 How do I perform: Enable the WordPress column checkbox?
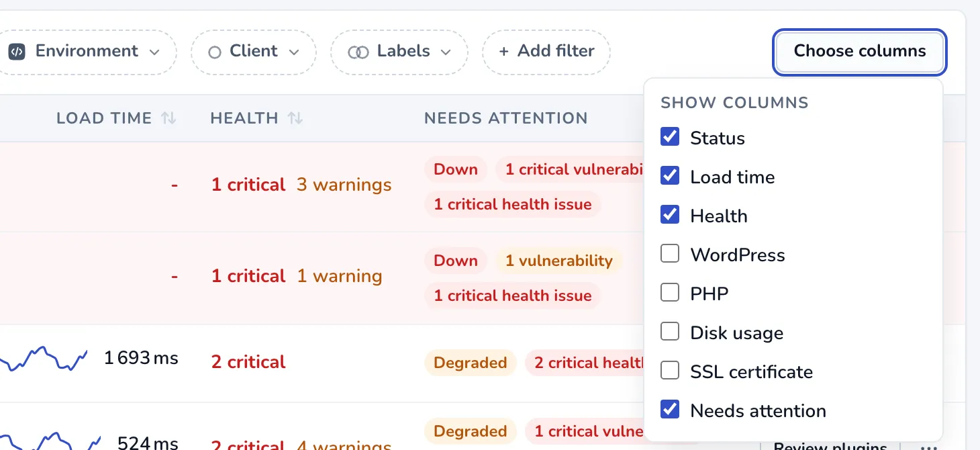pyautogui.click(x=670, y=254)
